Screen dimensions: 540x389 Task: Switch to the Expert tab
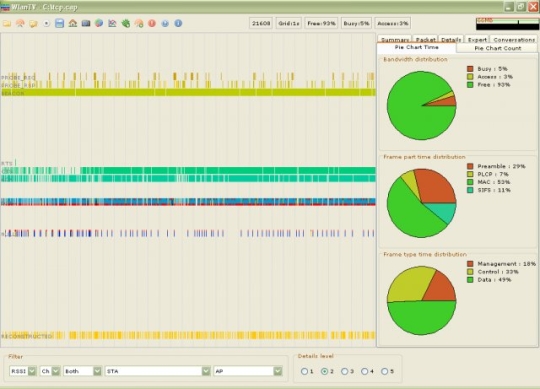click(x=477, y=40)
